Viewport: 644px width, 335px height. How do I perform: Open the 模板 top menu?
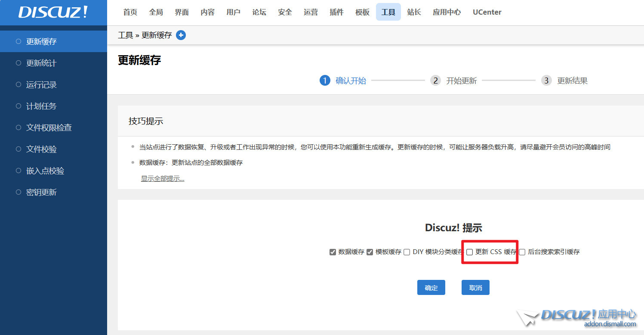(x=362, y=12)
